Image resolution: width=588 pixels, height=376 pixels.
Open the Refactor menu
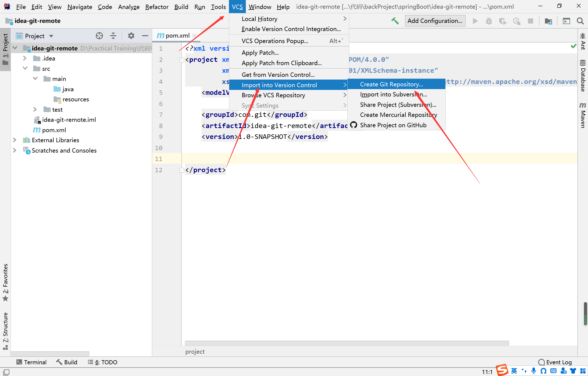(157, 7)
